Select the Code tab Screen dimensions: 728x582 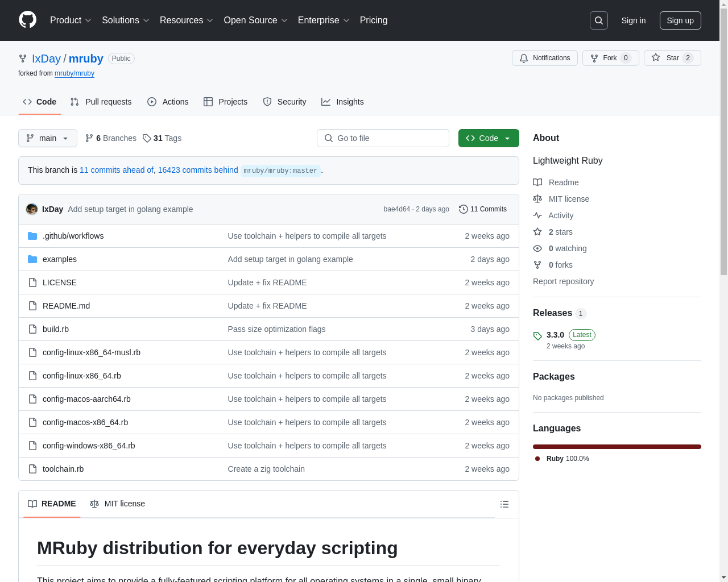tap(40, 102)
